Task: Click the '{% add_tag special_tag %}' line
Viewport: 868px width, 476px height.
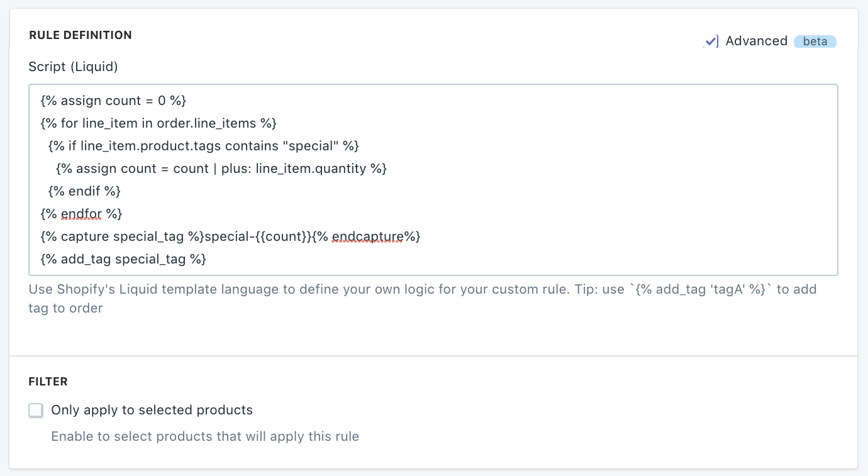Action: pos(123,259)
